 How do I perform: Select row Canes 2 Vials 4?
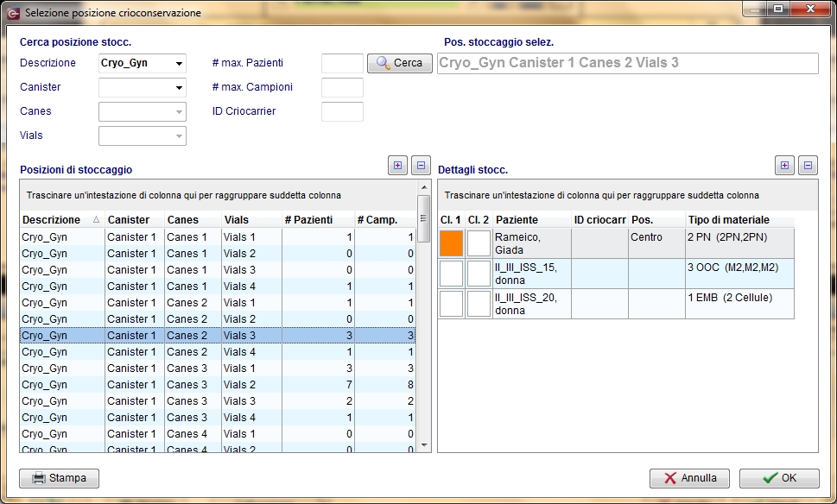218,352
